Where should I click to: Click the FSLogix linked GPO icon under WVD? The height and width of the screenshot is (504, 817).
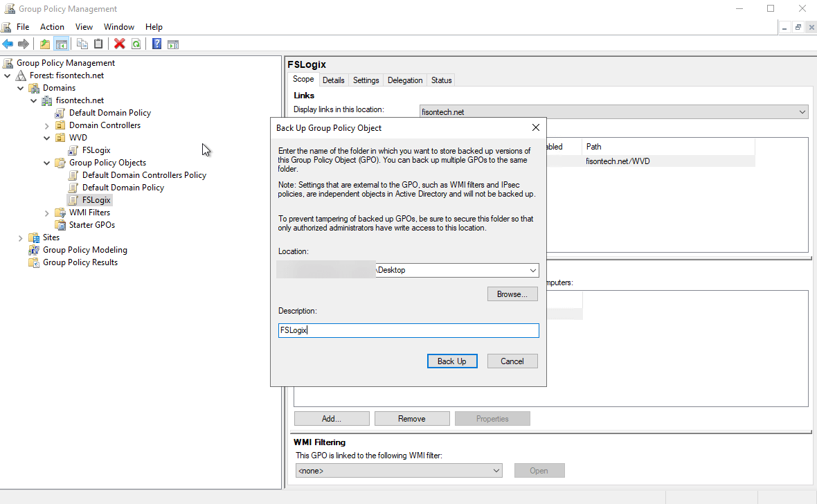coord(73,151)
